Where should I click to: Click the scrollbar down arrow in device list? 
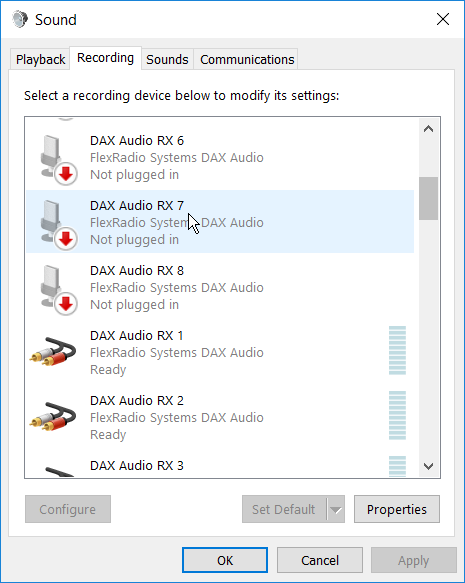point(429,466)
